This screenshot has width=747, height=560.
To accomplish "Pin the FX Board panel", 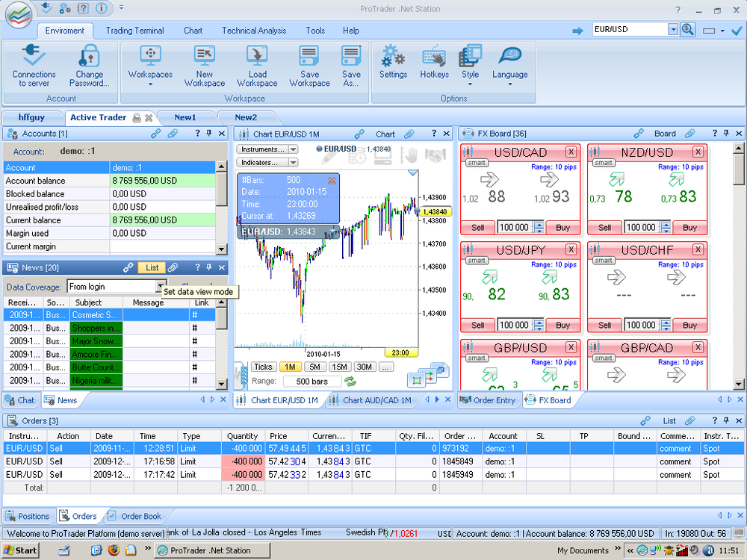I will [727, 134].
